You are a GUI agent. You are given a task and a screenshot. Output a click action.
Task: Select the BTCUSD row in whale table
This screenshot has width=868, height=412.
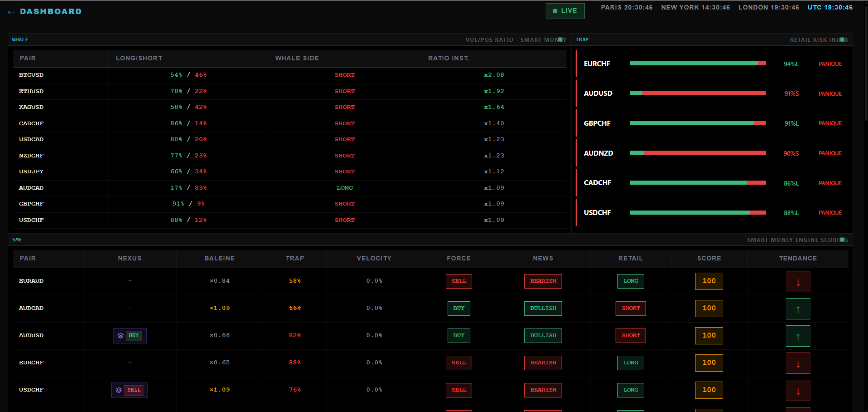click(291, 75)
